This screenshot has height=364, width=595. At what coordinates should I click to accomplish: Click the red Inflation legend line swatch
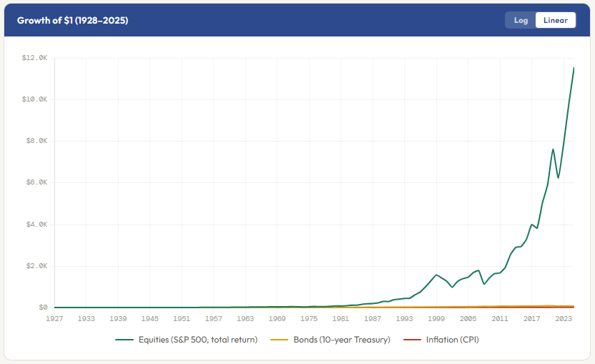pyautogui.click(x=412, y=340)
